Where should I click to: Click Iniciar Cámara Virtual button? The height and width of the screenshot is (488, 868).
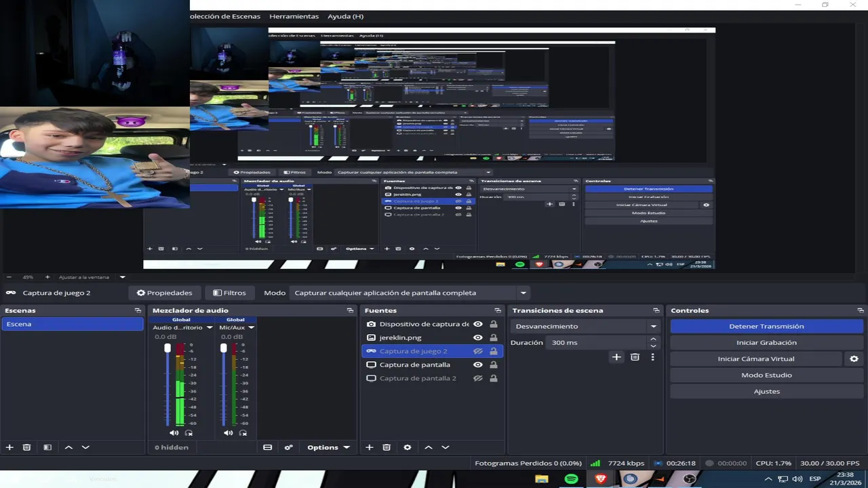coord(756,359)
